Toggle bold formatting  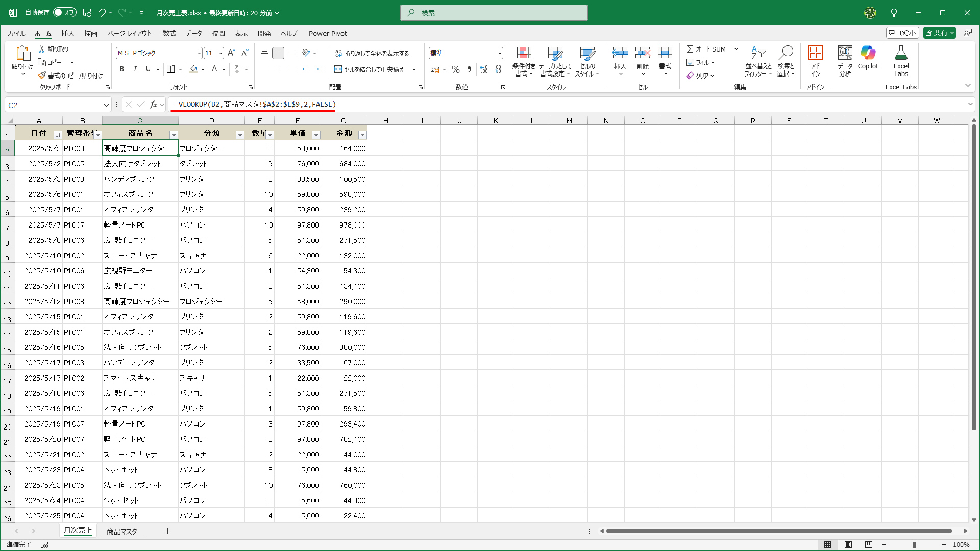(x=122, y=69)
